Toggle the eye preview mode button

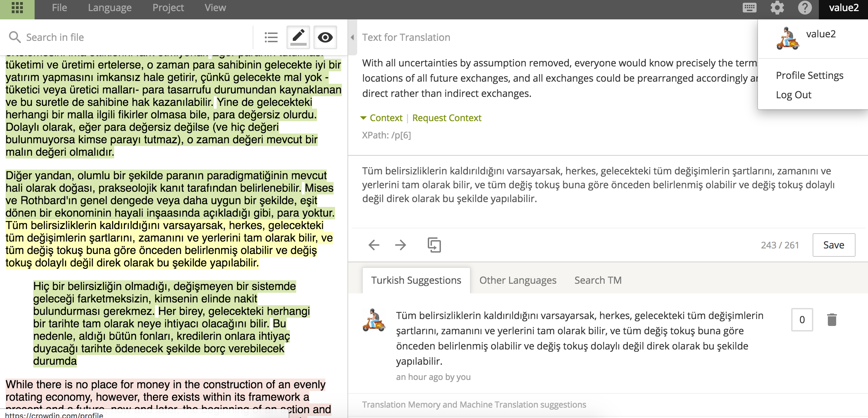pyautogui.click(x=325, y=37)
